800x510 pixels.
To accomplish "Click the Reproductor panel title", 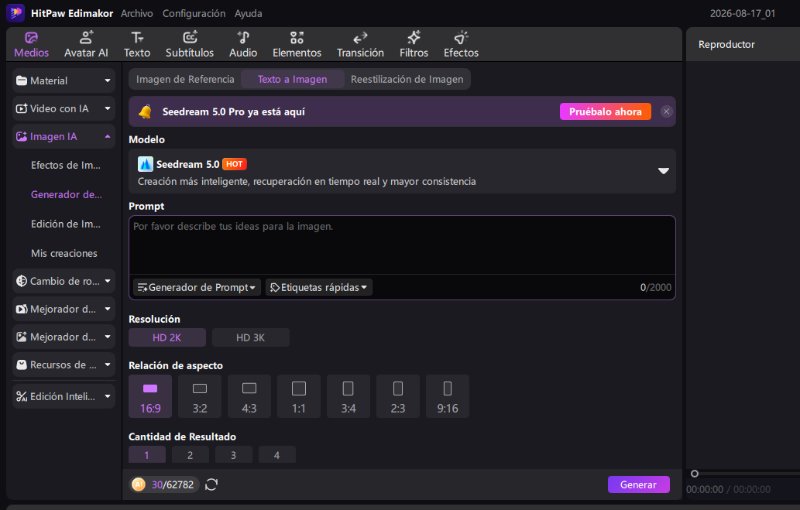I will click(726, 44).
